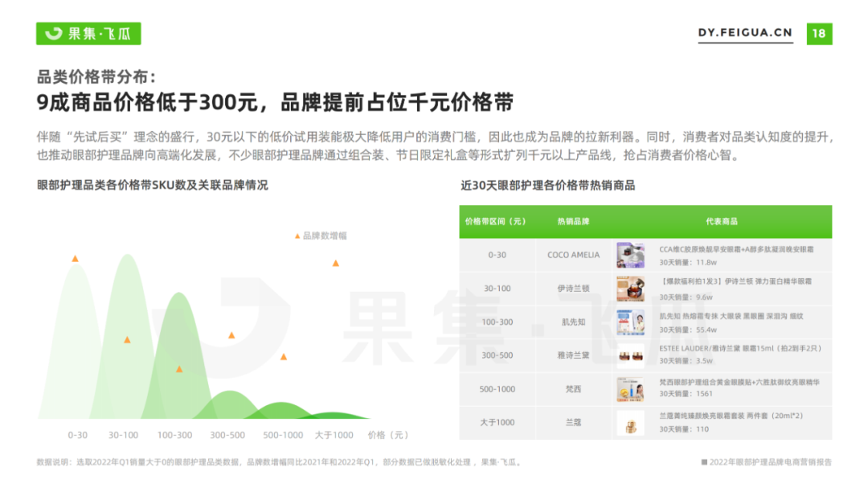Click the 雅诗兰黛 brand cell

(574, 355)
